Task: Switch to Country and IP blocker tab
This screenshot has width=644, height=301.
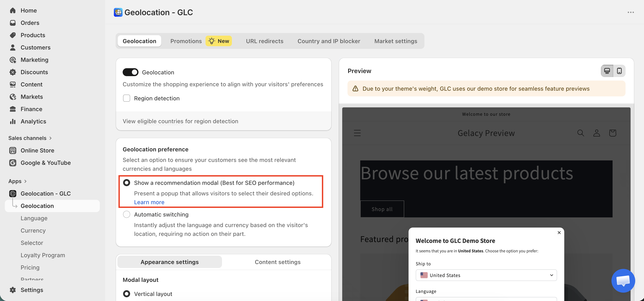Action: [x=329, y=41]
